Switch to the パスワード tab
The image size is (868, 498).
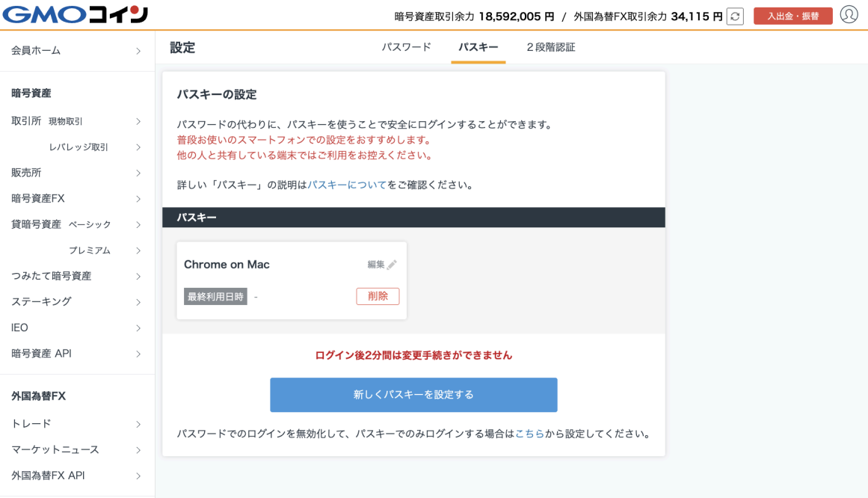[x=406, y=47]
